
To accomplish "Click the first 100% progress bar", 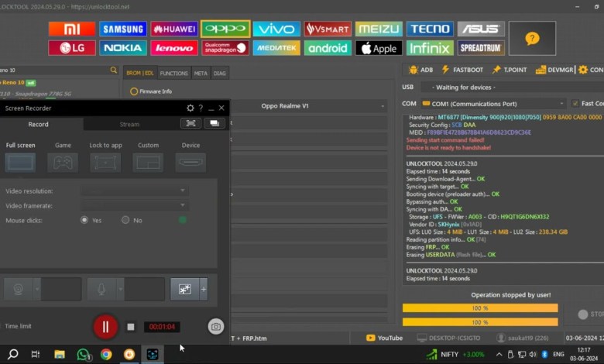I will tap(480, 308).
